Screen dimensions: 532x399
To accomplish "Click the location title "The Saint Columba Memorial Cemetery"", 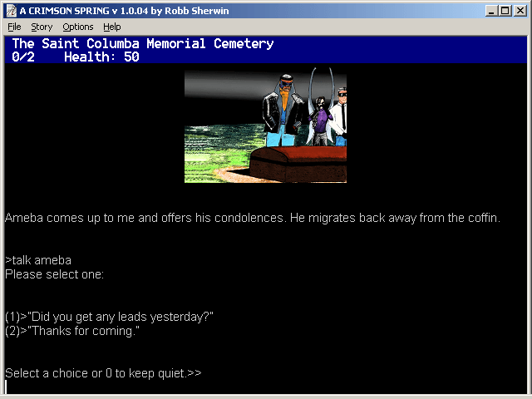I will point(143,43).
